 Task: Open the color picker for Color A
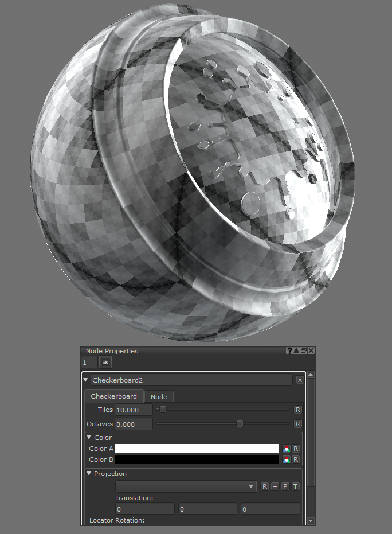click(286, 449)
